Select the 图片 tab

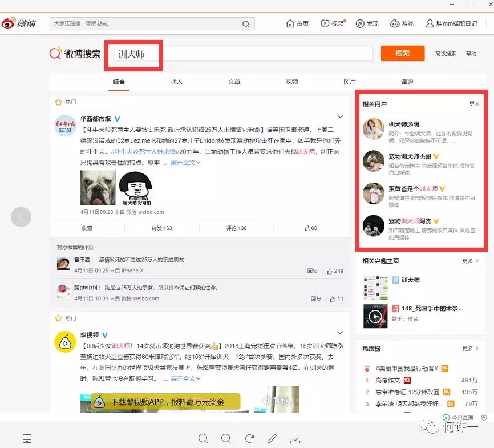pyautogui.click(x=349, y=82)
